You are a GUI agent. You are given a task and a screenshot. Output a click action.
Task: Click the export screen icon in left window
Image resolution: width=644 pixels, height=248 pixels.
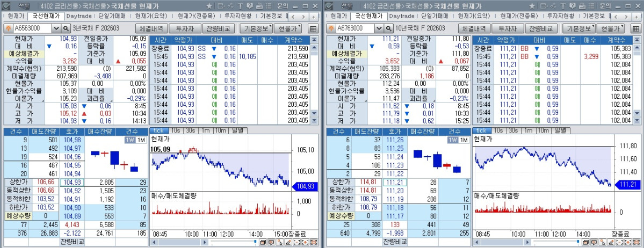coord(221,6)
